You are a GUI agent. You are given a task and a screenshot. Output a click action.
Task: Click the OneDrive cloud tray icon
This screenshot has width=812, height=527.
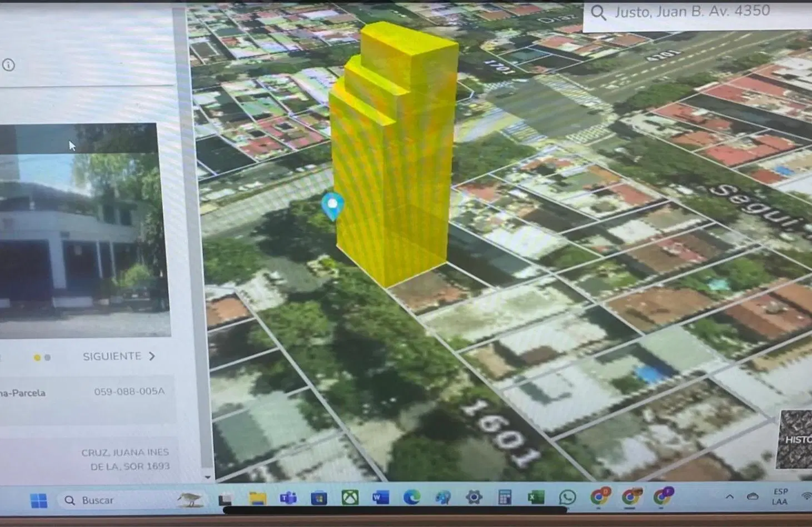tap(753, 496)
